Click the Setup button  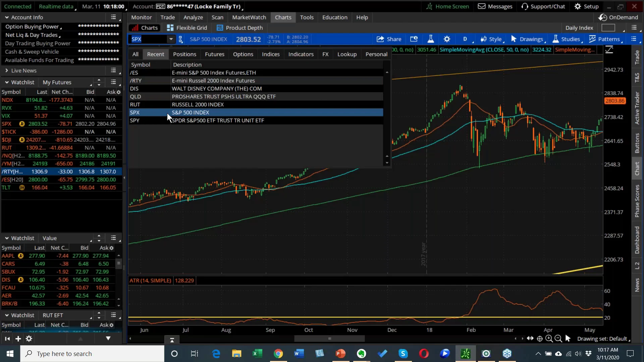click(x=586, y=6)
